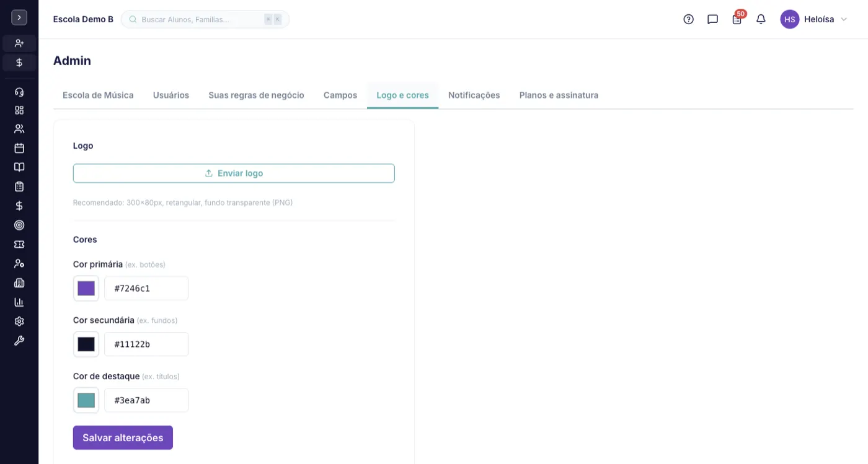Open the dollar icon between clipboard and target icons
The width and height of the screenshot is (868, 464).
(x=19, y=206)
